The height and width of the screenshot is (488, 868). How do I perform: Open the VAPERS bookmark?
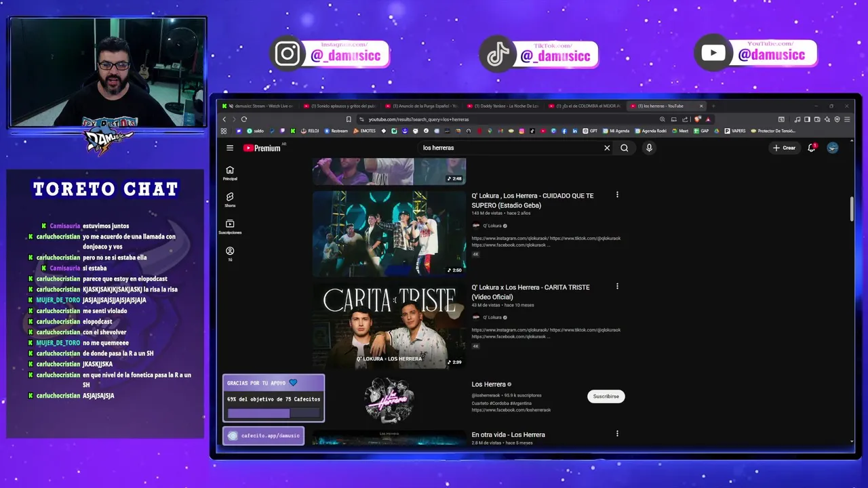735,131
